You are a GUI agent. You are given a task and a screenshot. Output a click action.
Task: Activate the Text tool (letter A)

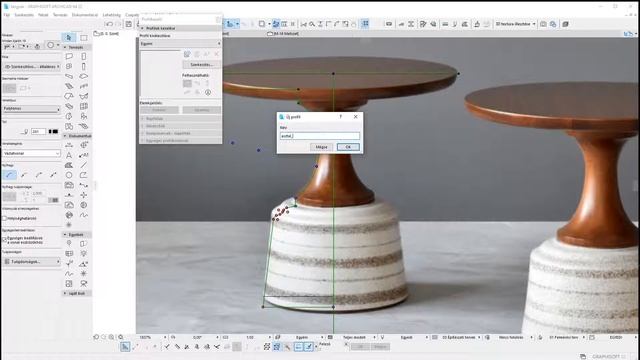pyautogui.click(x=69, y=155)
